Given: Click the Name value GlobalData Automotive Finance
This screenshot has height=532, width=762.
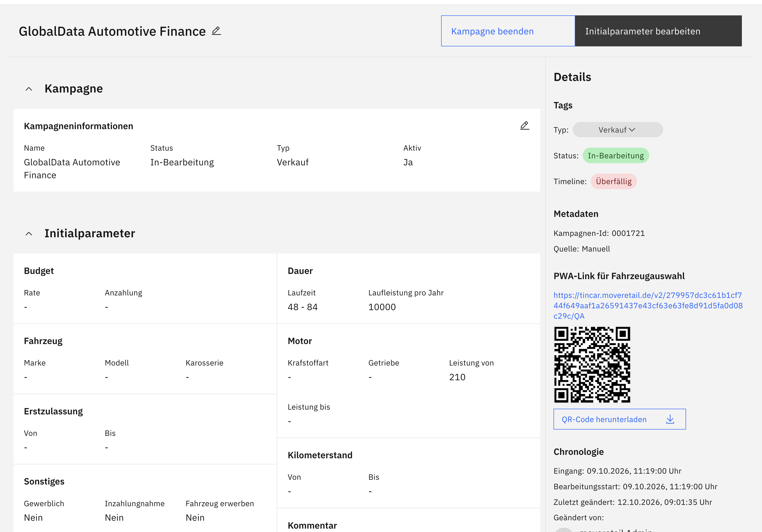Looking at the screenshot, I should (72, 169).
